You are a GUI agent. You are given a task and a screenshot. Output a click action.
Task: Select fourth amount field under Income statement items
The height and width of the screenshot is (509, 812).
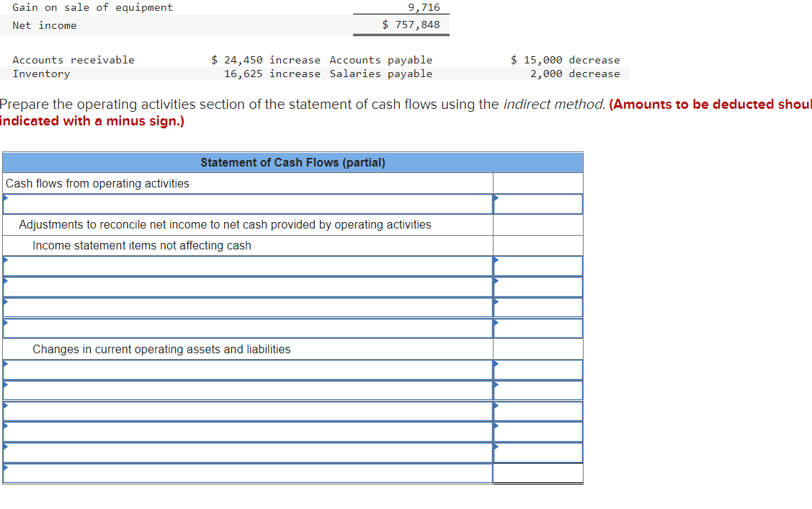click(x=538, y=328)
